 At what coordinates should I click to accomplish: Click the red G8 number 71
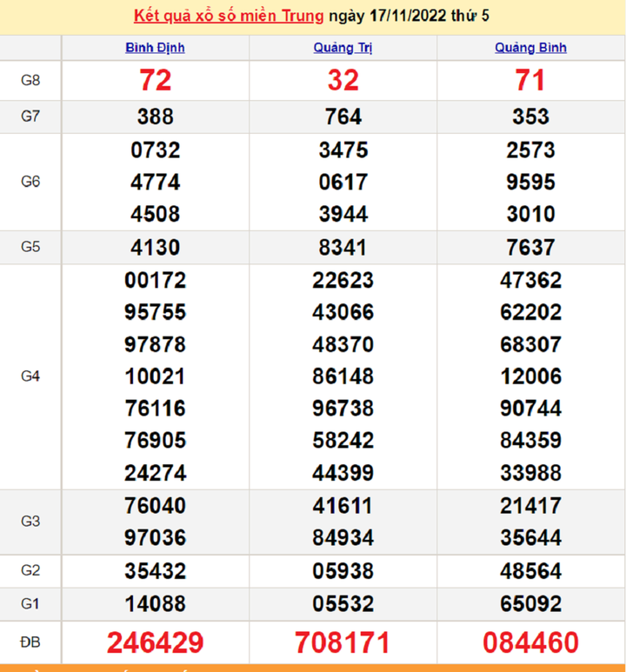pos(530,81)
